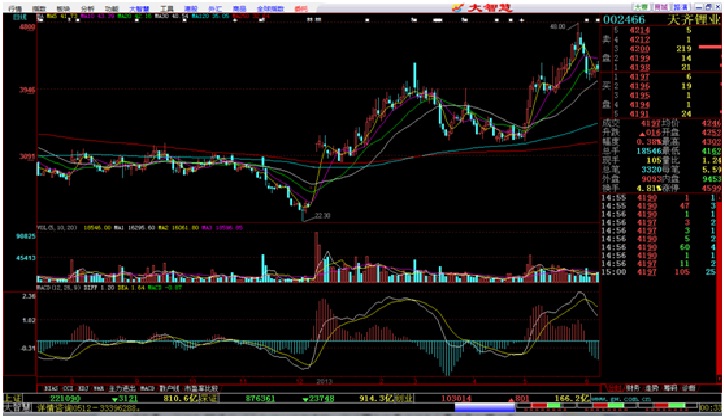Click the 15:00 trade tick row
This screenshot has height=418, width=724.
[660, 273]
